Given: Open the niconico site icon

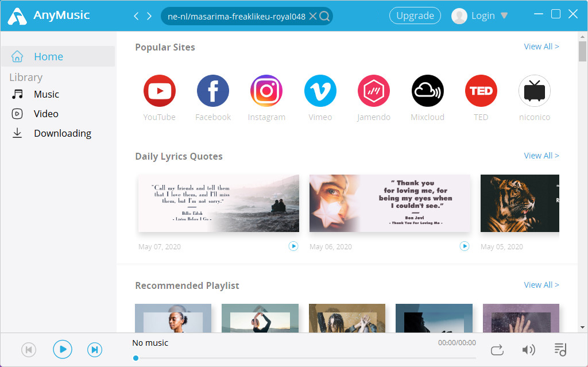Looking at the screenshot, I should 535,91.
